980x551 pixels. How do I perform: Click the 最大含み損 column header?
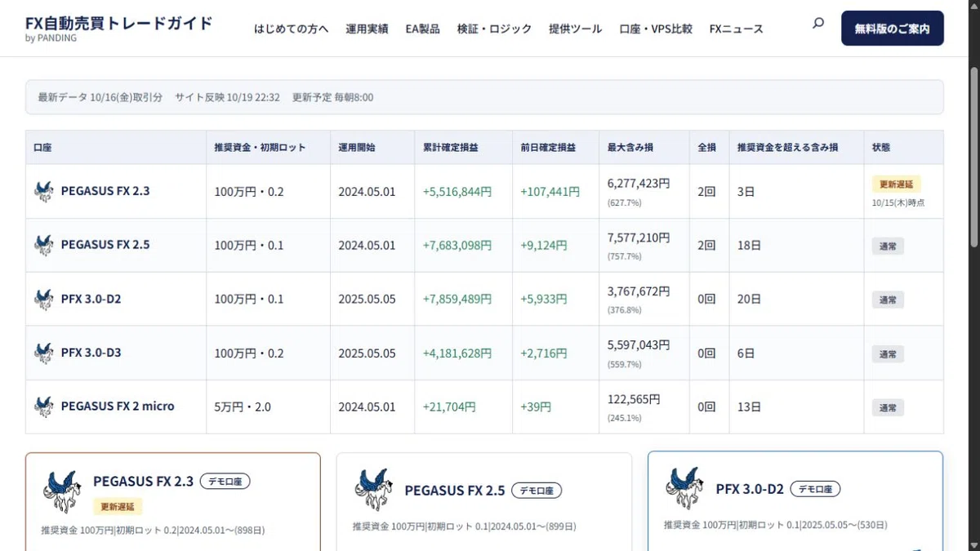coord(630,148)
